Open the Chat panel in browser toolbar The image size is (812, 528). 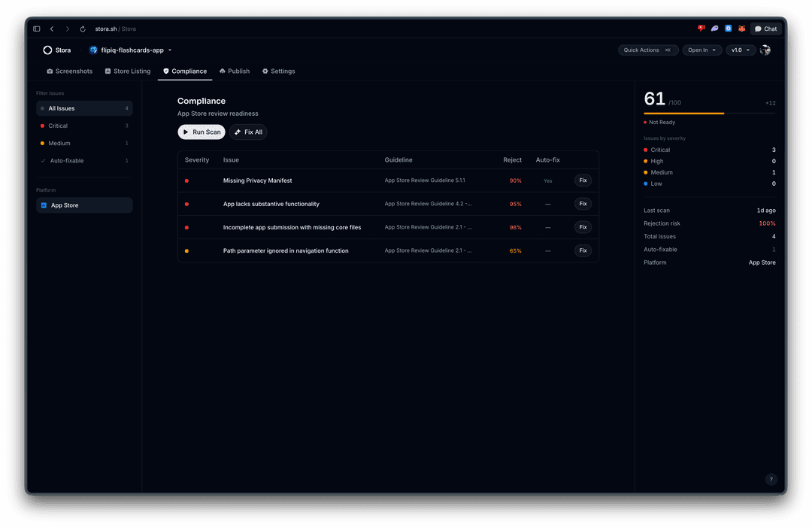pos(765,29)
